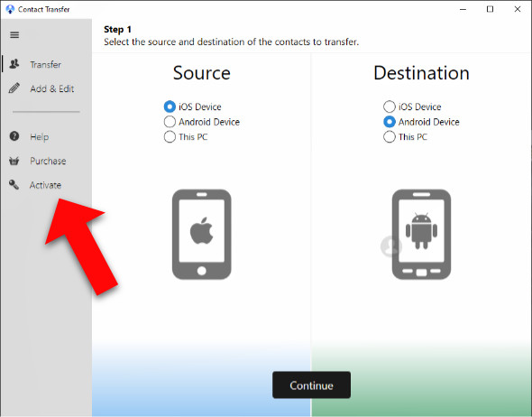The height and width of the screenshot is (417, 532).
Task: Maximize the Contact Transfer window
Action: tap(490, 9)
